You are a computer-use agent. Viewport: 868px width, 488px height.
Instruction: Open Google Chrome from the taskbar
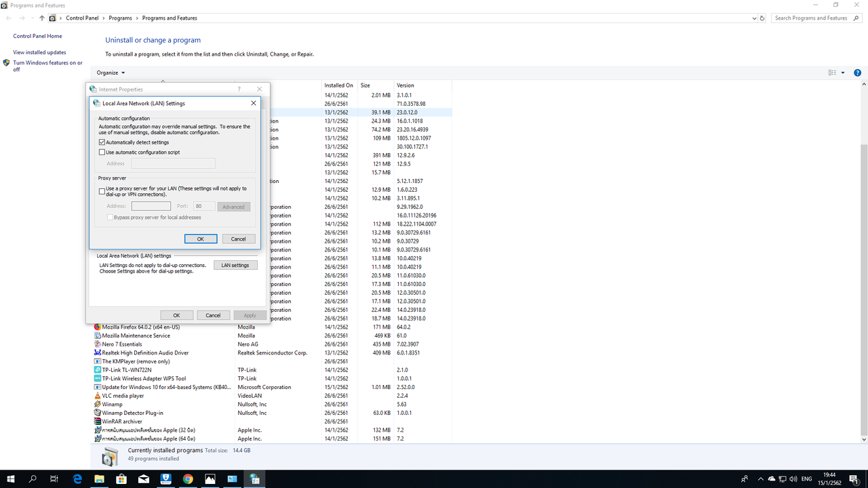point(188,479)
